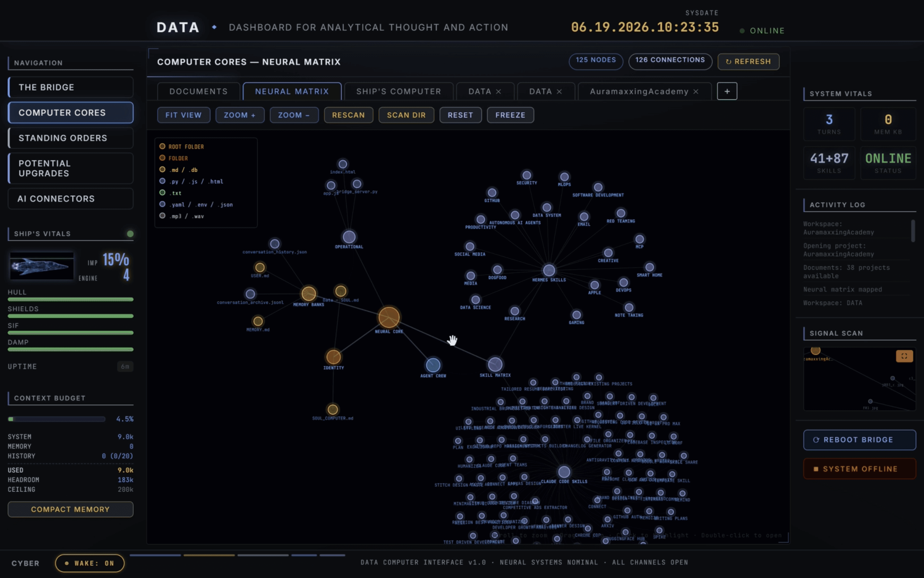Open AI CONNECTORS navigation item
Viewport: 924px width, 578px height.
coord(71,199)
